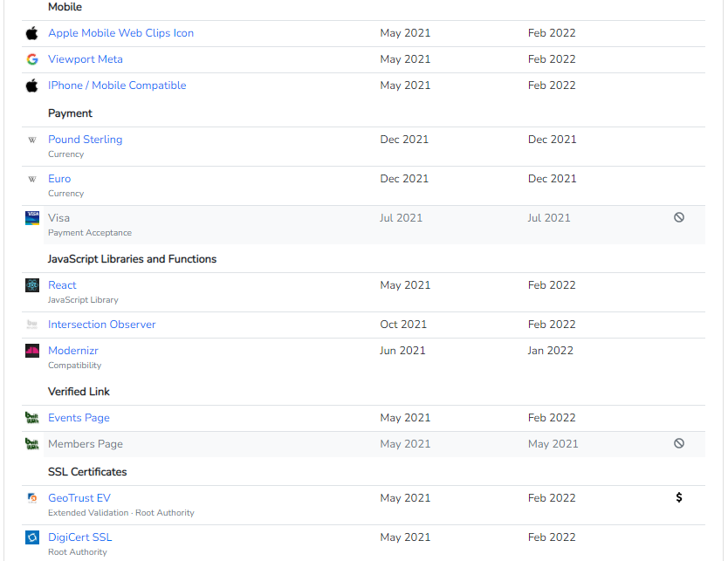Open the Pound Sterling link
Screen dimensions: 728x561
pos(86,140)
